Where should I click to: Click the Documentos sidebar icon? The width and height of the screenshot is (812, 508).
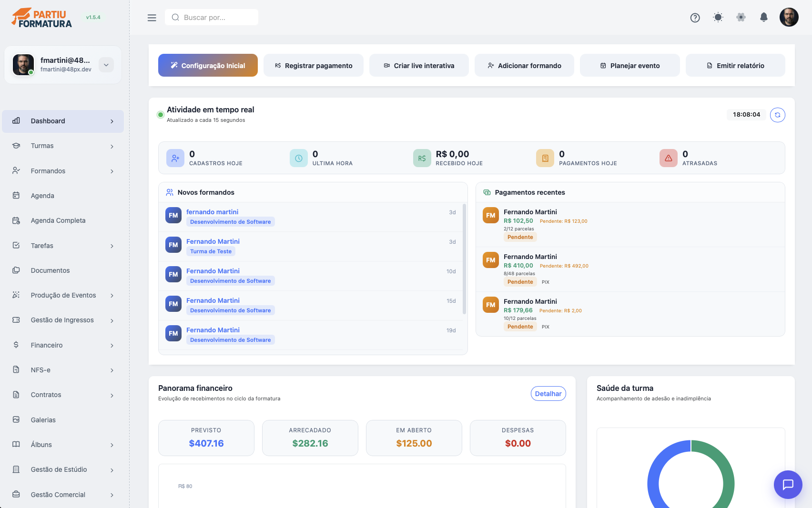click(x=16, y=270)
